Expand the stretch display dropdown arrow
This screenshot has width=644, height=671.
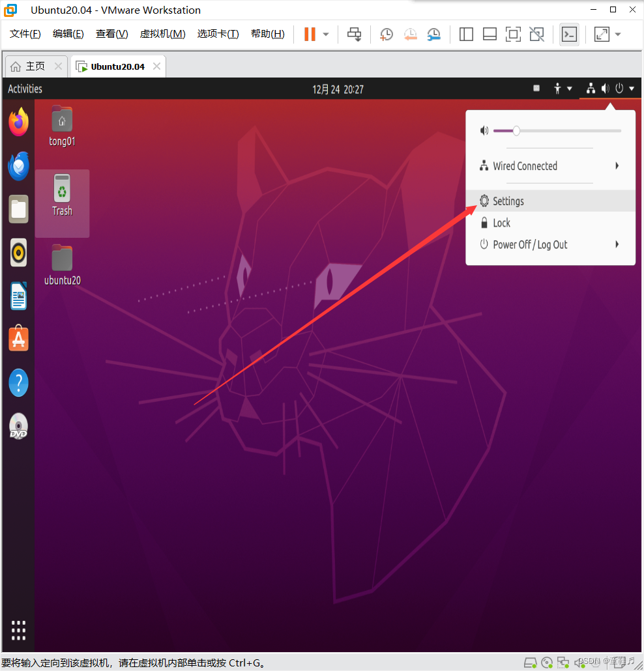tap(618, 35)
